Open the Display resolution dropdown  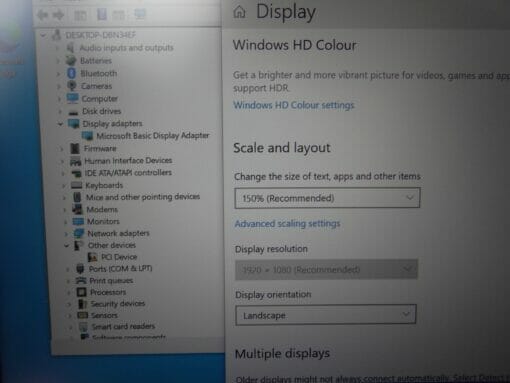click(x=326, y=269)
